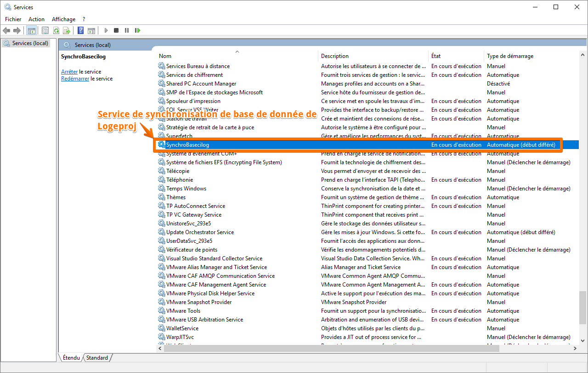Stop the service with the square toolbar button
588x373 pixels.
click(x=116, y=30)
